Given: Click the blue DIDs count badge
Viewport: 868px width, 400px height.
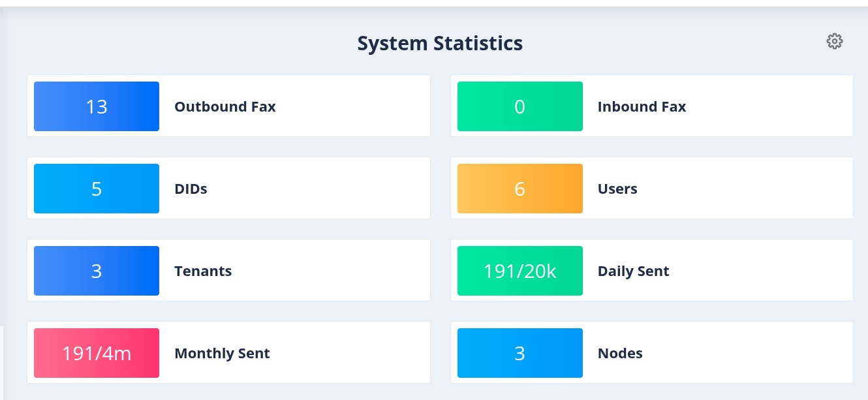Looking at the screenshot, I should coord(97,189).
